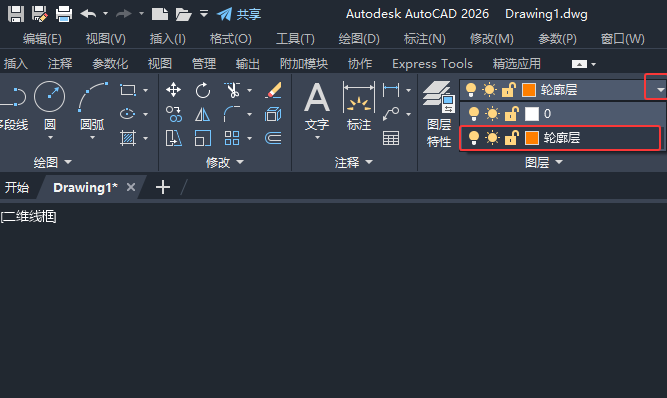Open the 窗口(W) menu
Image resolution: width=667 pixels, height=398 pixels.
pos(622,39)
